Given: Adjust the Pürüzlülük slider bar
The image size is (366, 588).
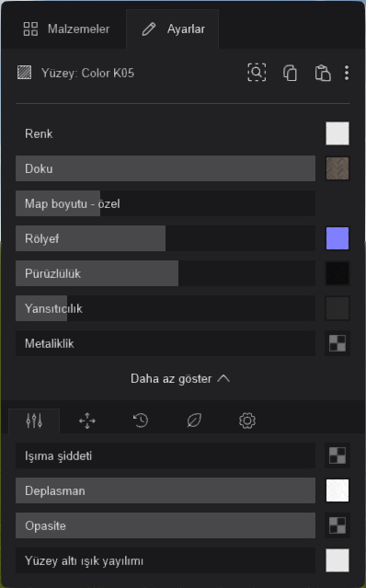Looking at the screenshot, I should pyautogui.click(x=166, y=273).
